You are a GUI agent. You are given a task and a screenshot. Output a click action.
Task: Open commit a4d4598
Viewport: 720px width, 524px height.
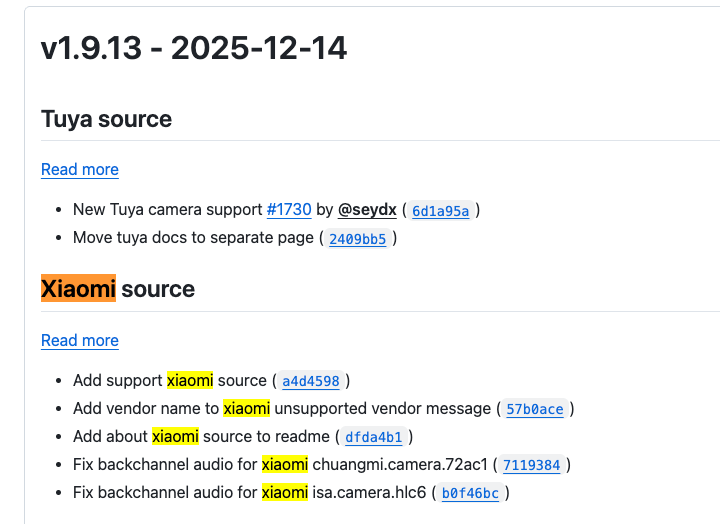[x=311, y=381]
